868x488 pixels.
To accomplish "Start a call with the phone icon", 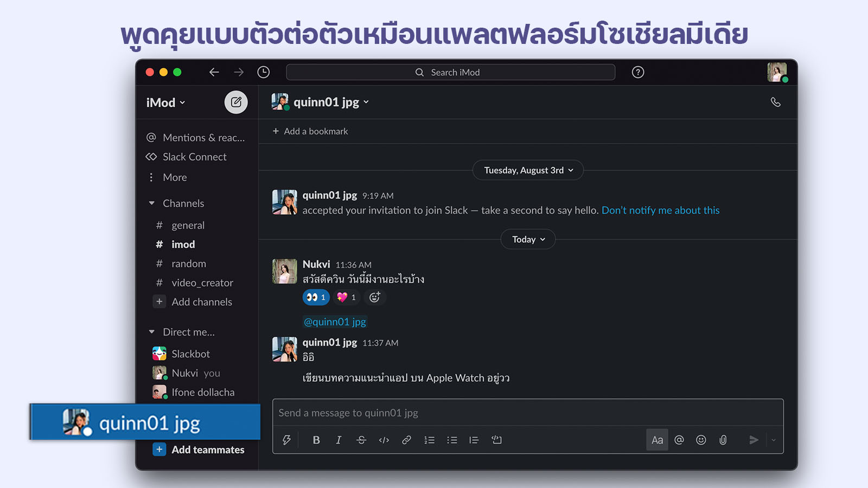I will (x=775, y=102).
